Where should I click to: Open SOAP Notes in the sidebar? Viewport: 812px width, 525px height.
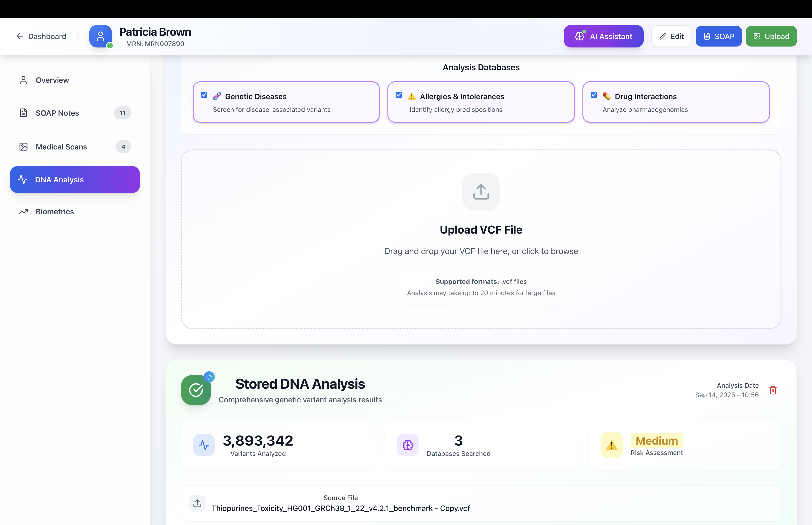pyautogui.click(x=57, y=113)
